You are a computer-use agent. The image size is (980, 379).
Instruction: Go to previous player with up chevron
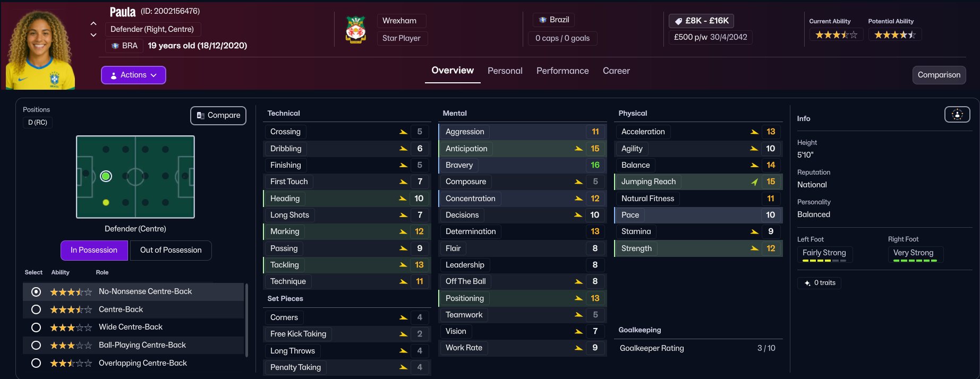93,23
